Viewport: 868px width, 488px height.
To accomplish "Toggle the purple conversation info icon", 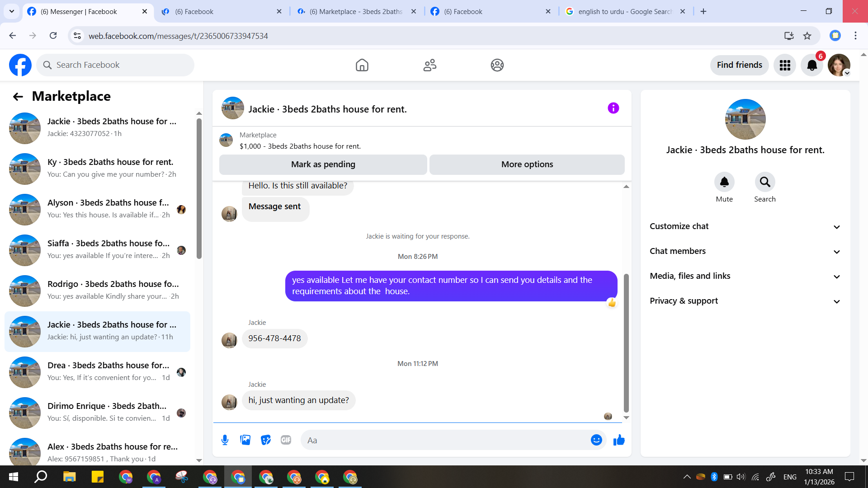I will point(613,108).
